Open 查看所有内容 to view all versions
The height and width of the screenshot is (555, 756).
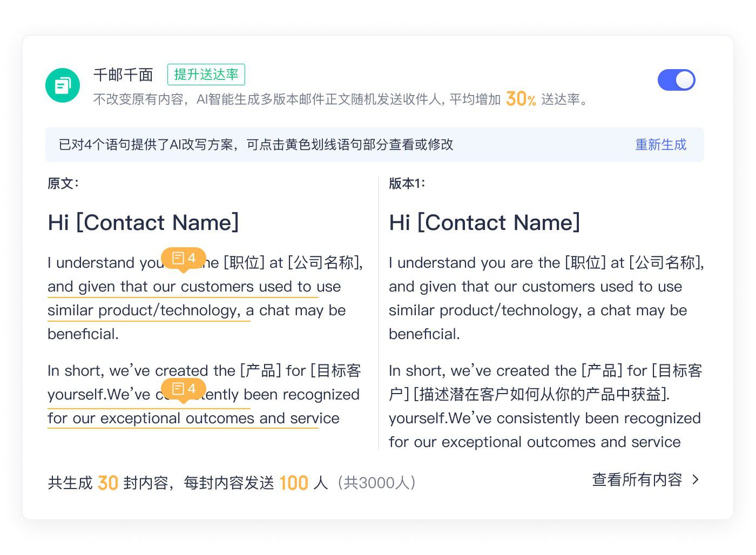point(637,480)
